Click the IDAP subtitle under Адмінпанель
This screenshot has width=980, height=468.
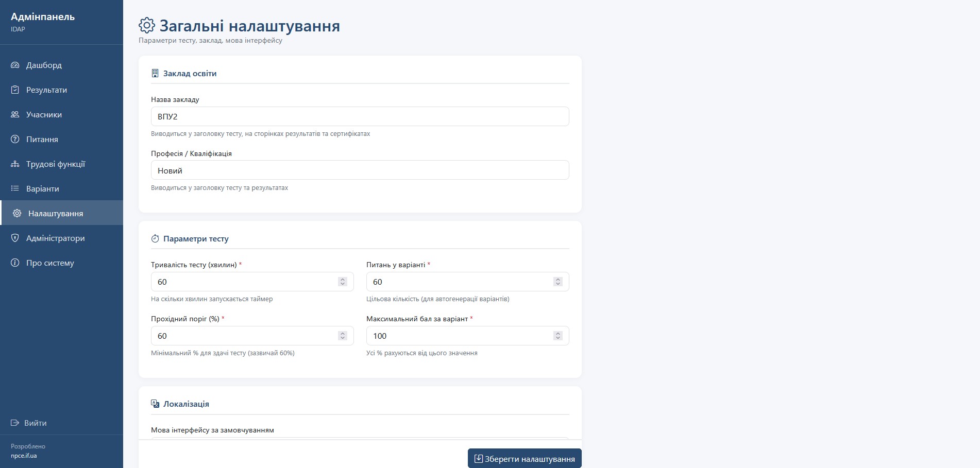coord(18,29)
